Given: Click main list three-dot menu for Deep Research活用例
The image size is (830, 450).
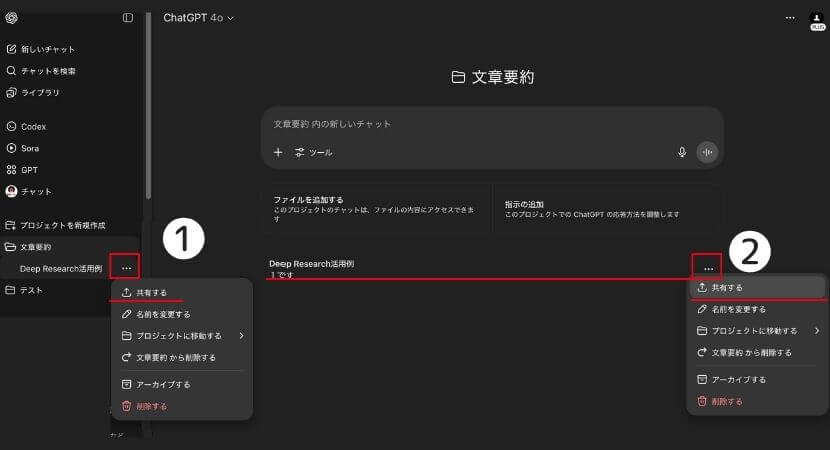Looking at the screenshot, I should (x=708, y=269).
